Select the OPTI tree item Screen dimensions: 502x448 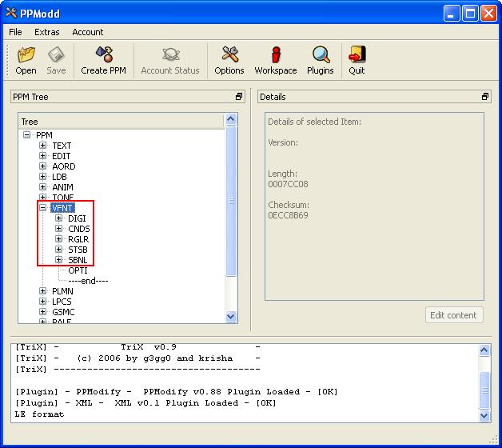click(78, 270)
